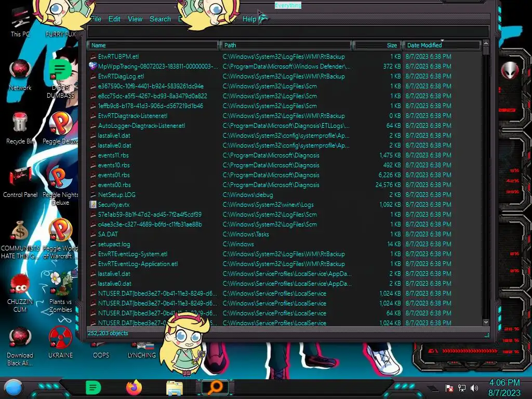Open the View menu
The height and width of the screenshot is (399, 532).
(135, 19)
